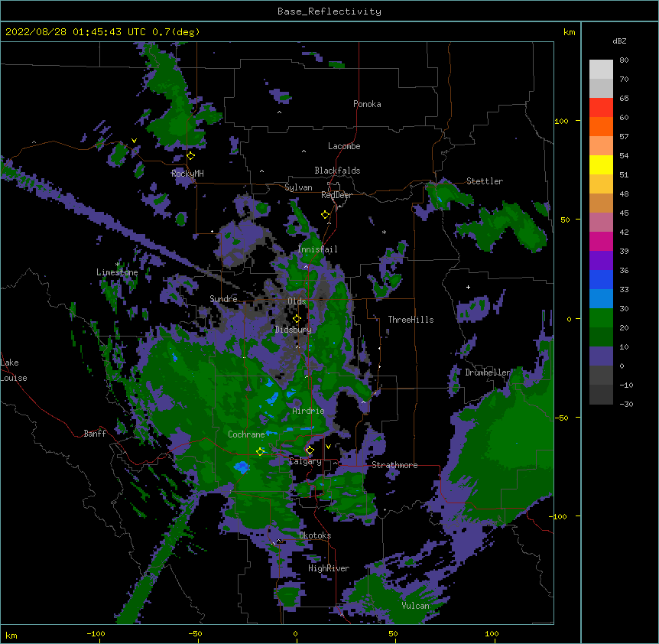Click the white asterisk marker above Limestone
The height and width of the screenshot is (644, 659).
pos(118,265)
